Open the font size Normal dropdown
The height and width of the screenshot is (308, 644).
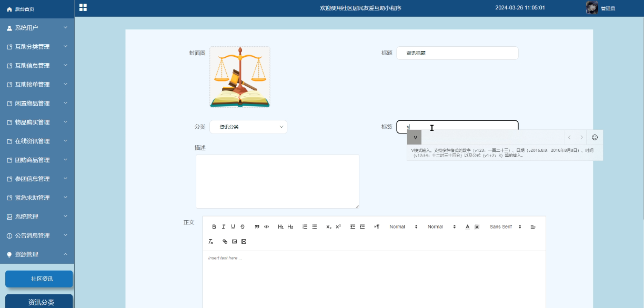click(404, 227)
